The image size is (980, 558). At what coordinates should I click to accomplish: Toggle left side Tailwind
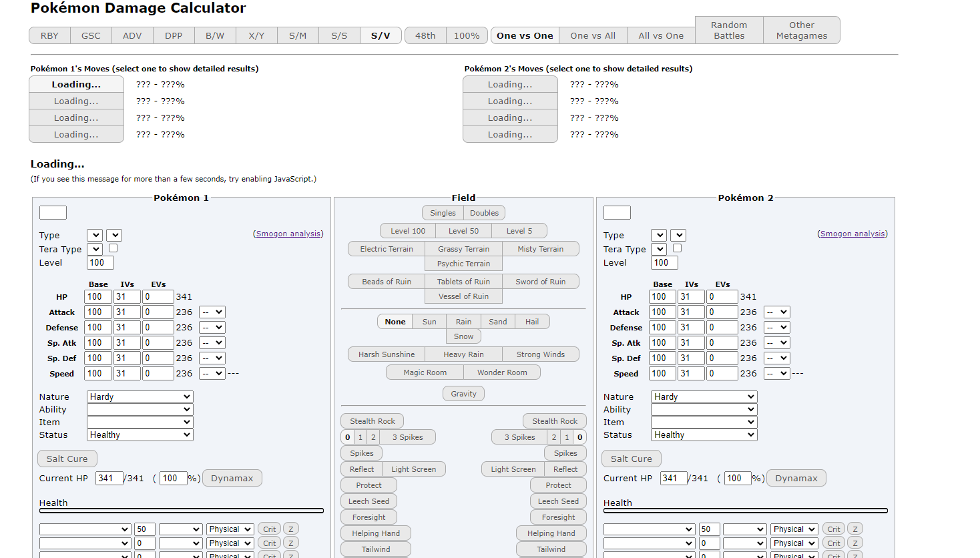pos(376,549)
